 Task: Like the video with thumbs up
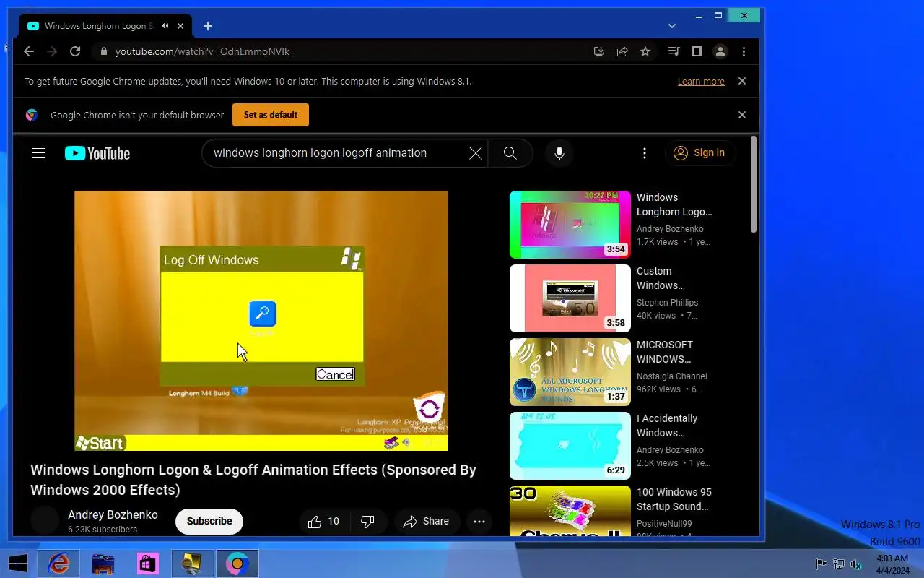tap(324, 521)
